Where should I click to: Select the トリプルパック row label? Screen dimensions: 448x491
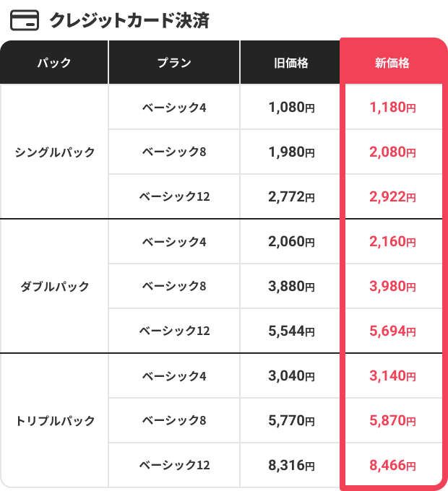[54, 420]
